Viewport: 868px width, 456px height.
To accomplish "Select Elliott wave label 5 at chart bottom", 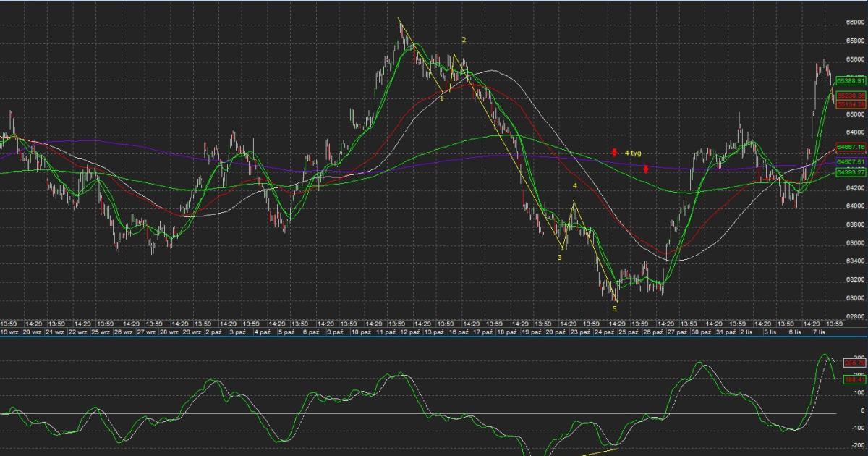I will (x=615, y=308).
